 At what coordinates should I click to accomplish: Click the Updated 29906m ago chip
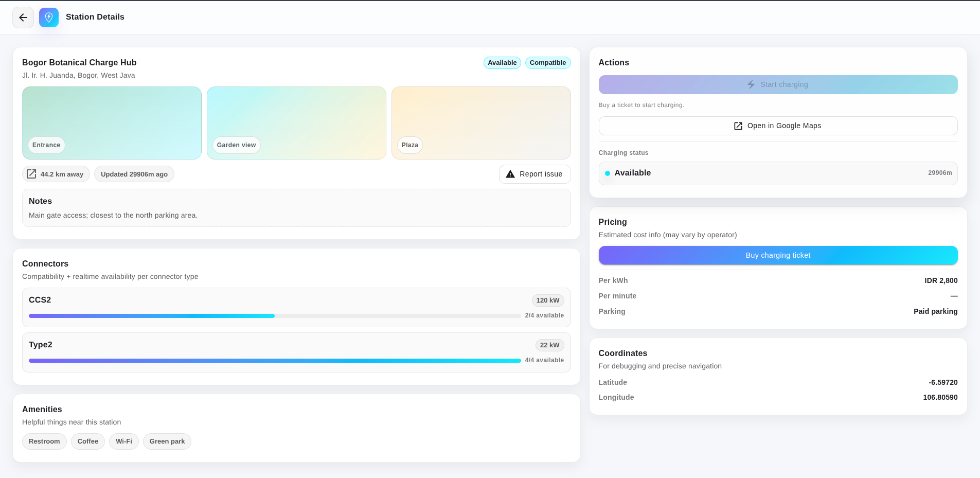click(134, 174)
